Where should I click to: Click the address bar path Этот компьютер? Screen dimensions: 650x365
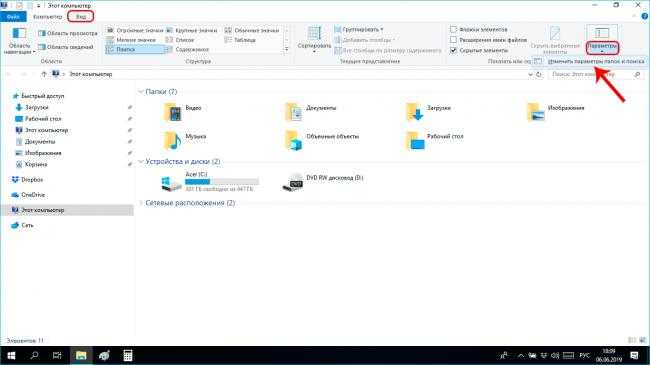tap(91, 74)
